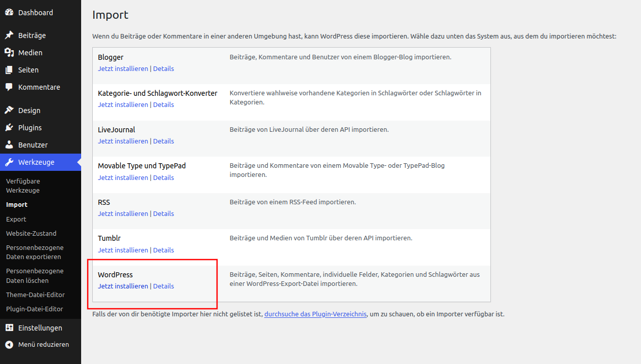
Task: Click 'durchsuche das Plugin-Verzeichnis' link
Action: (315, 314)
